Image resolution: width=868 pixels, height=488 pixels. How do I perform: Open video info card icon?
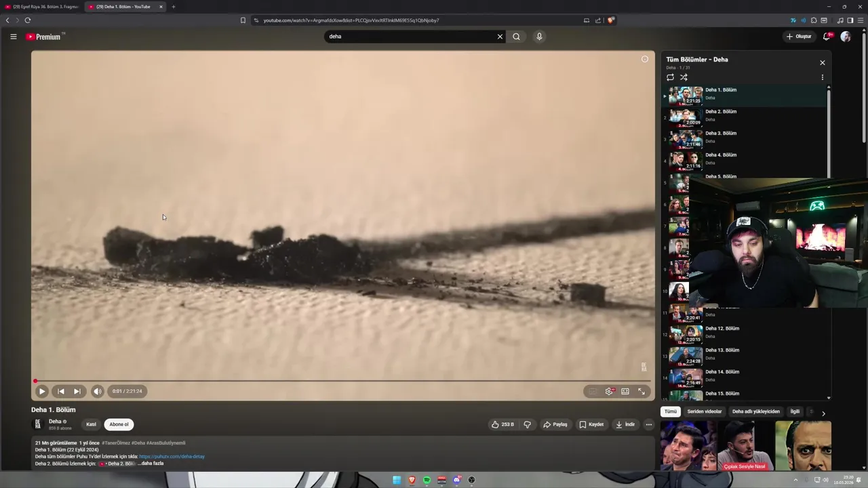click(x=645, y=59)
